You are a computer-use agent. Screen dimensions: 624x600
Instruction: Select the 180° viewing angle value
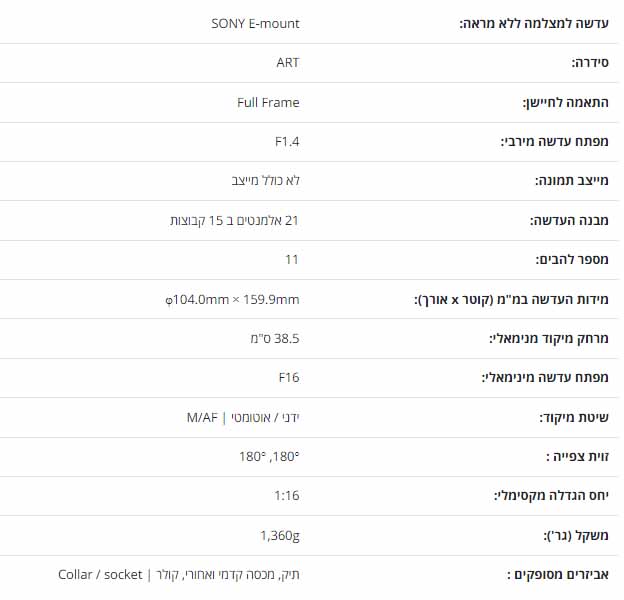[269, 456]
